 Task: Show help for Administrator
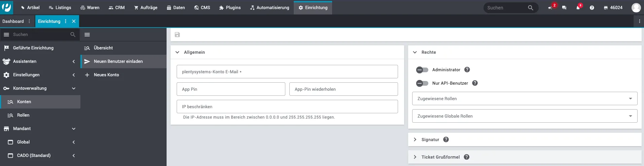click(467, 70)
